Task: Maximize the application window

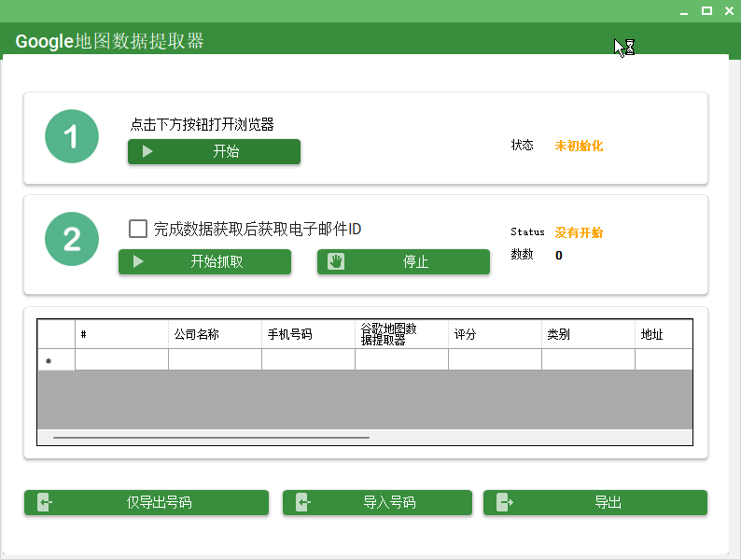Action: (x=706, y=11)
